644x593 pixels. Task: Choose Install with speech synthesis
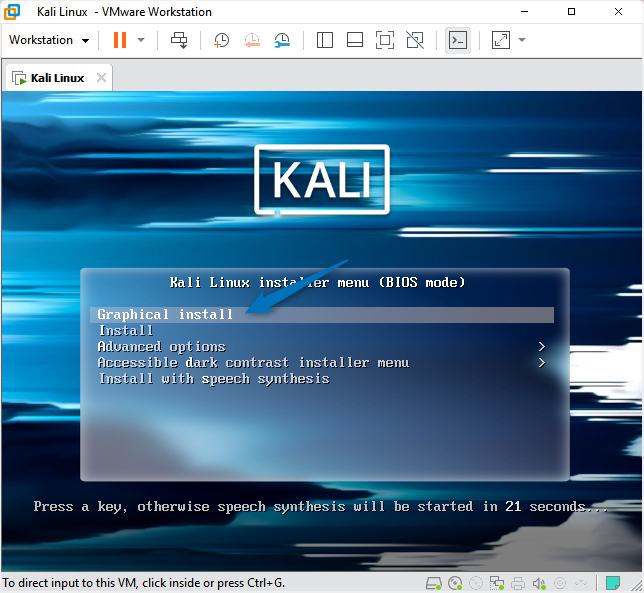[214, 379]
